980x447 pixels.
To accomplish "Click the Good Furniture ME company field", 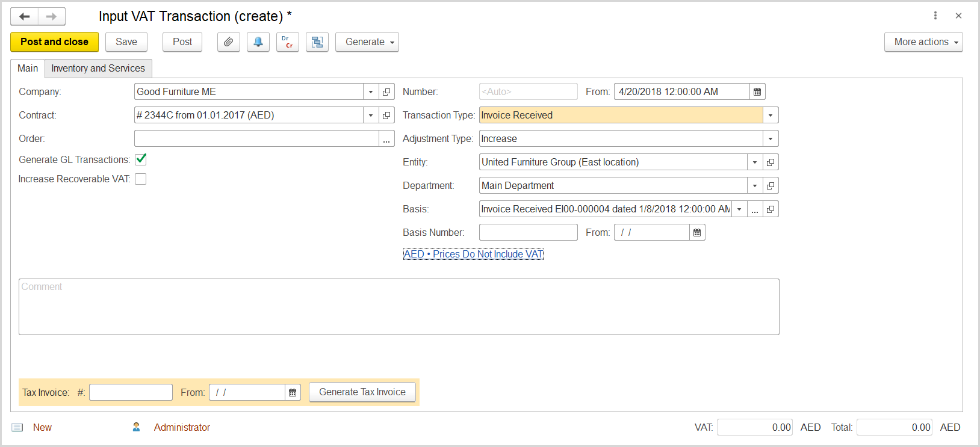I will tap(249, 92).
